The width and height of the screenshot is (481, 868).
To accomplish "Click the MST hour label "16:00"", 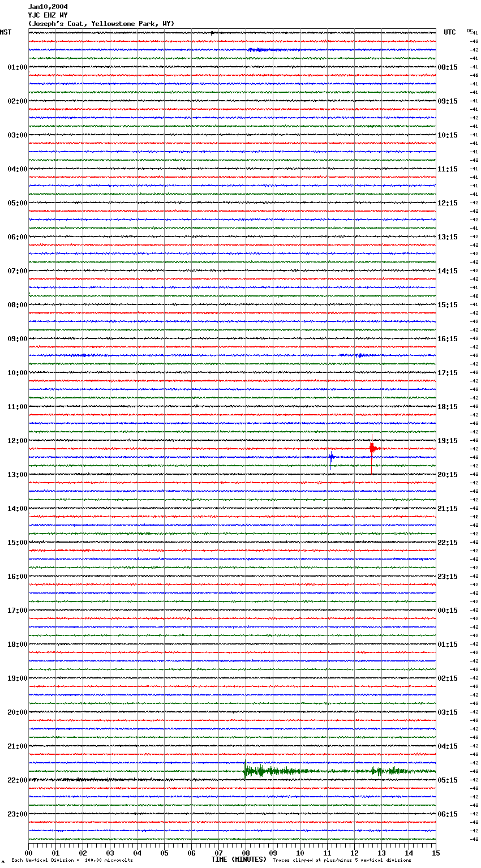I will pyautogui.click(x=18, y=577).
